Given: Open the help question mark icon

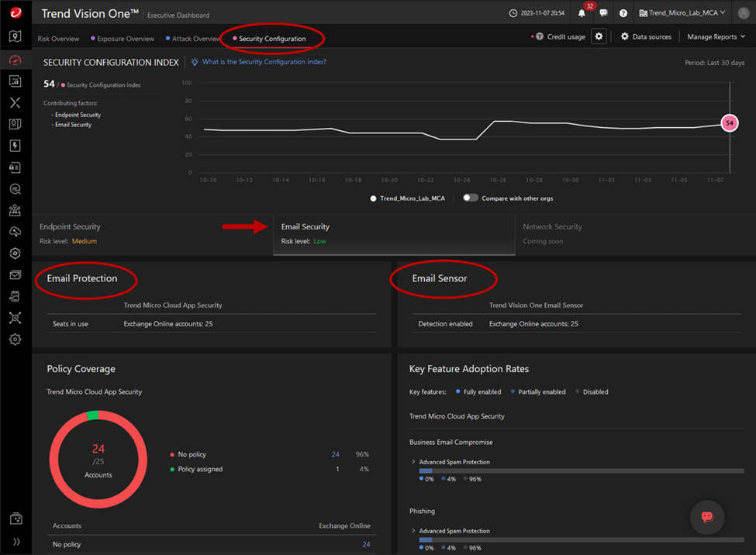Looking at the screenshot, I should 623,13.
